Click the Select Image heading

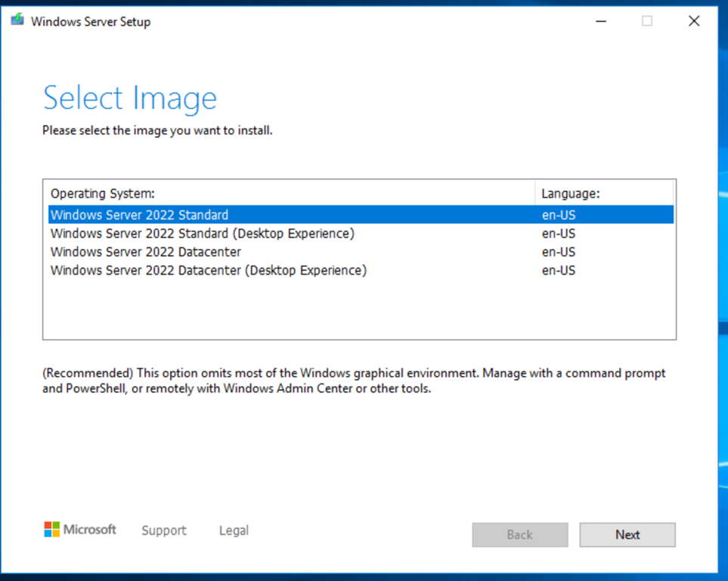pos(129,98)
